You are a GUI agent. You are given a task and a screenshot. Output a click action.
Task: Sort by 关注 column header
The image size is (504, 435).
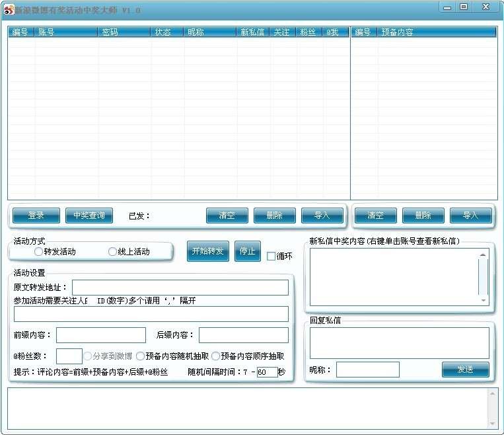283,32
